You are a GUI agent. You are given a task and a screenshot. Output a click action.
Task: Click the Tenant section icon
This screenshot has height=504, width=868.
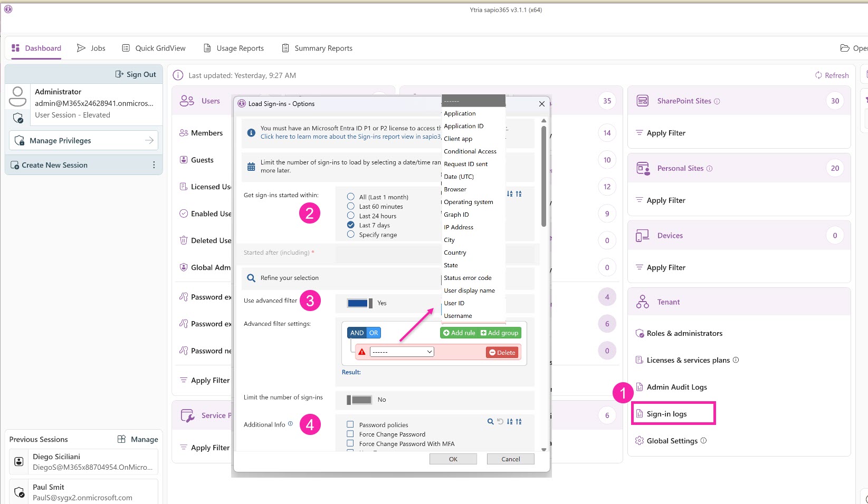coord(642,302)
